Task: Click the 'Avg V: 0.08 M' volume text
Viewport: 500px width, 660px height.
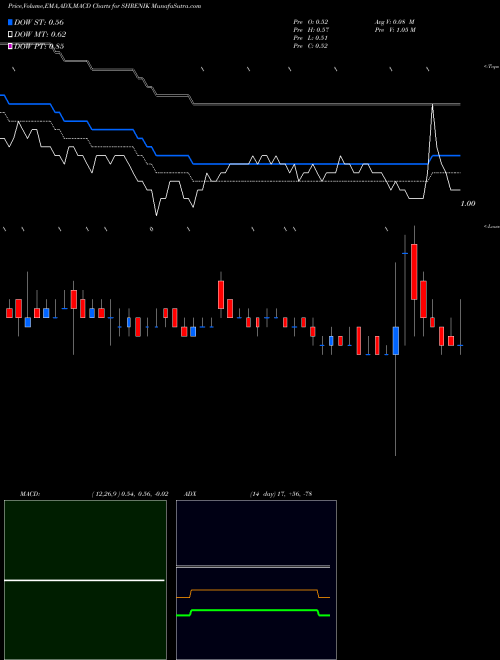Action: pos(395,22)
